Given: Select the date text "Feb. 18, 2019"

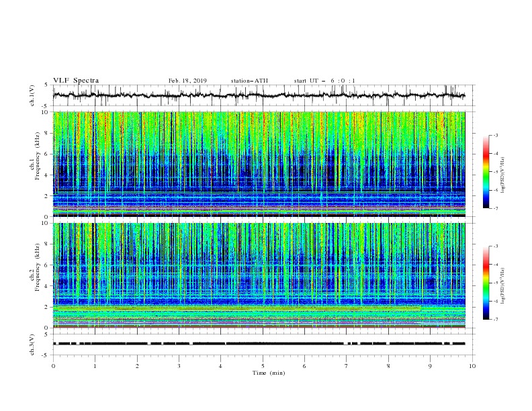Looking at the screenshot, I should (x=187, y=81).
